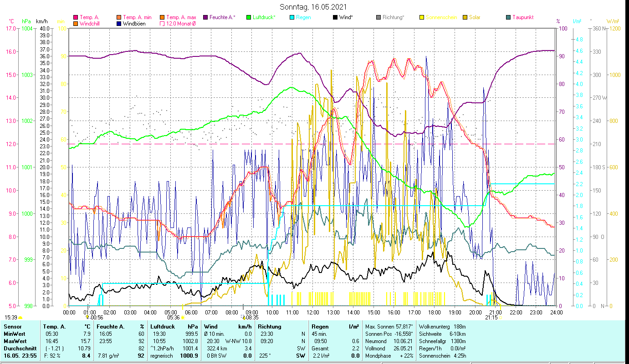
Task: Click the '08:35' time marker below the axis
Action: [x=252, y=317]
